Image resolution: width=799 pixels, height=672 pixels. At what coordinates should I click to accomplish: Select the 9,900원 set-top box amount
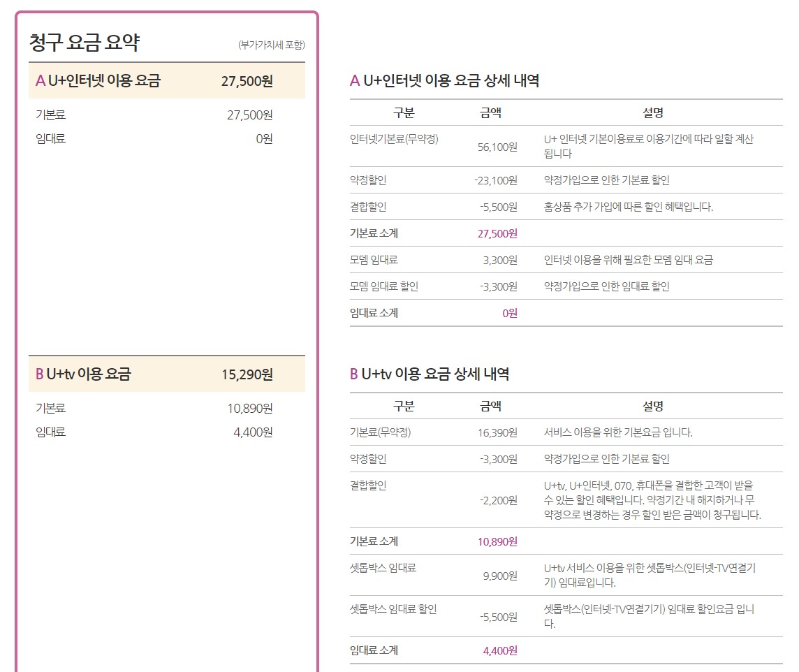coord(500,576)
